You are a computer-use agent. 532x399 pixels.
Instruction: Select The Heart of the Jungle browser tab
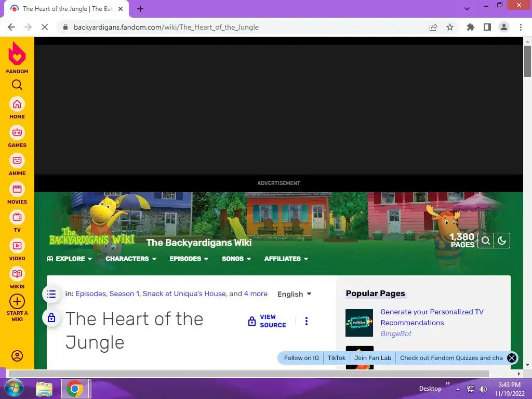(66, 9)
